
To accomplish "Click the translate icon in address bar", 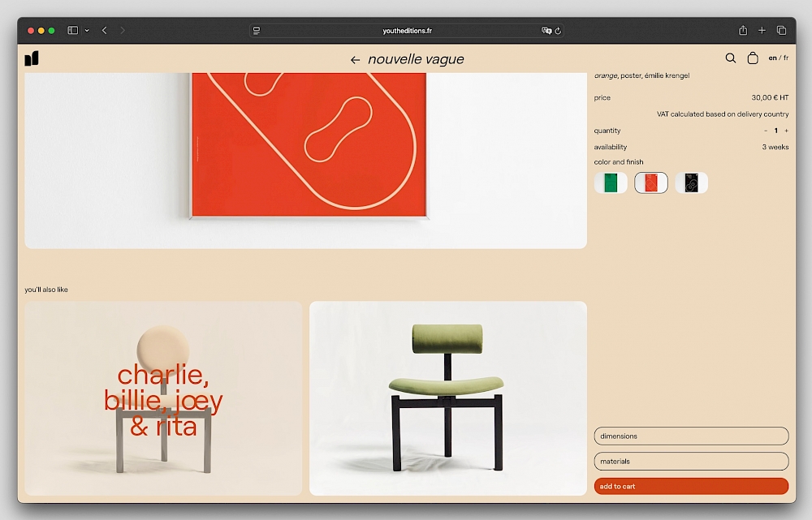I will point(546,31).
